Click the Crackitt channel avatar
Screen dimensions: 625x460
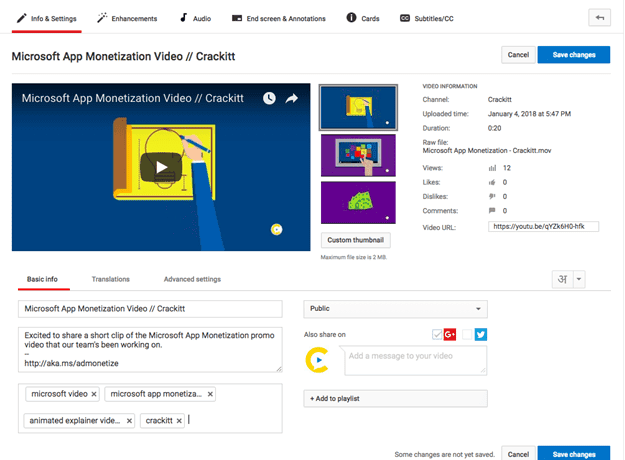pyautogui.click(x=318, y=360)
